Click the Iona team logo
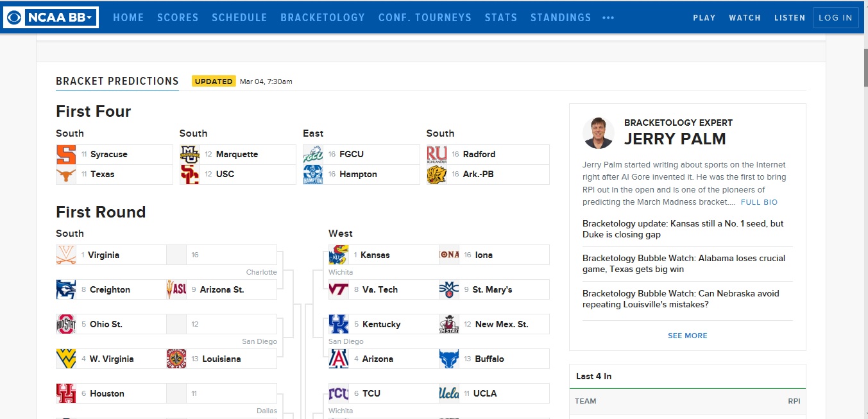The width and height of the screenshot is (868, 419). click(x=449, y=255)
